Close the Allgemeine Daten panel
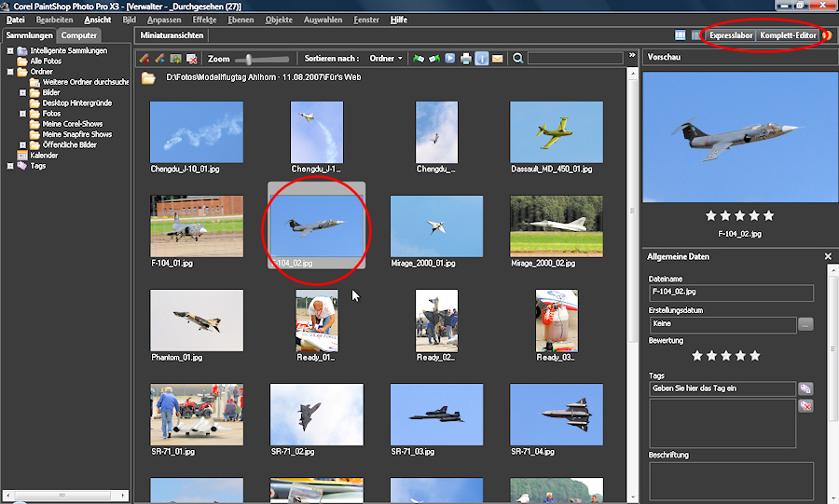Viewport: 839px width, 504px height. tap(828, 256)
